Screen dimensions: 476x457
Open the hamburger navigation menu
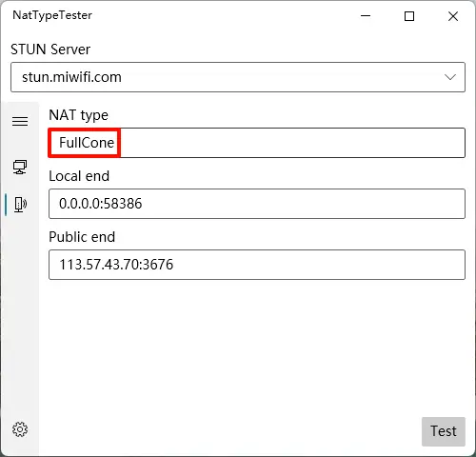20,121
